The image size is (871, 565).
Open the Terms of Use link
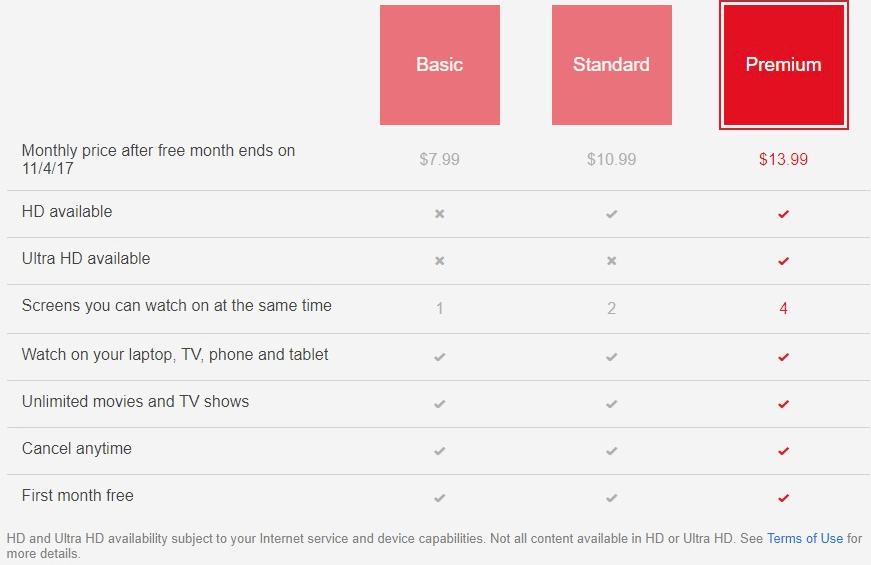[805, 538]
